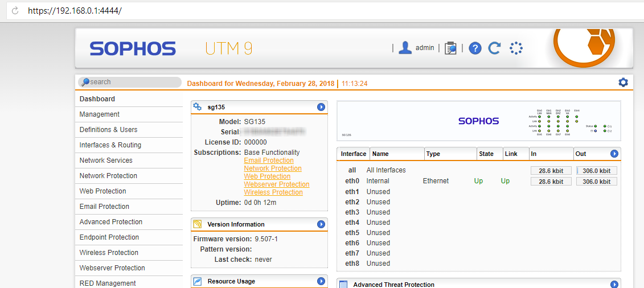Viewport: 644px width, 288px height.
Task: Open Network Services menu
Action: (129, 161)
